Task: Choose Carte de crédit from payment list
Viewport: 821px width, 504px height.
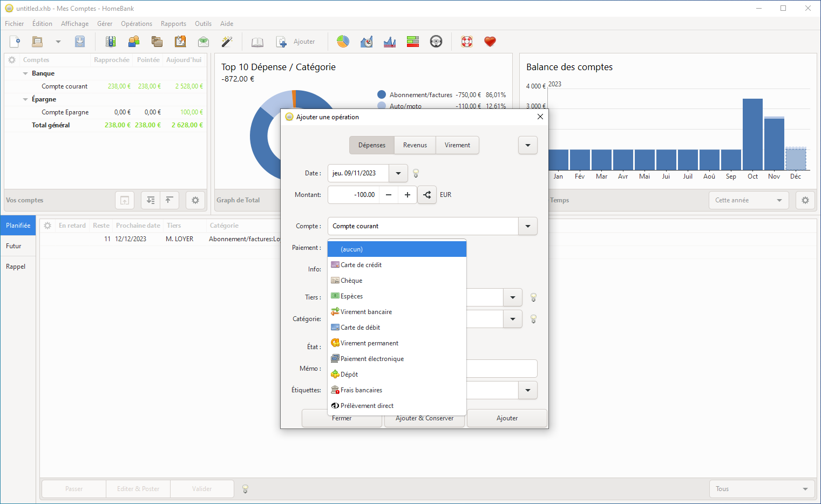Action: coord(361,265)
